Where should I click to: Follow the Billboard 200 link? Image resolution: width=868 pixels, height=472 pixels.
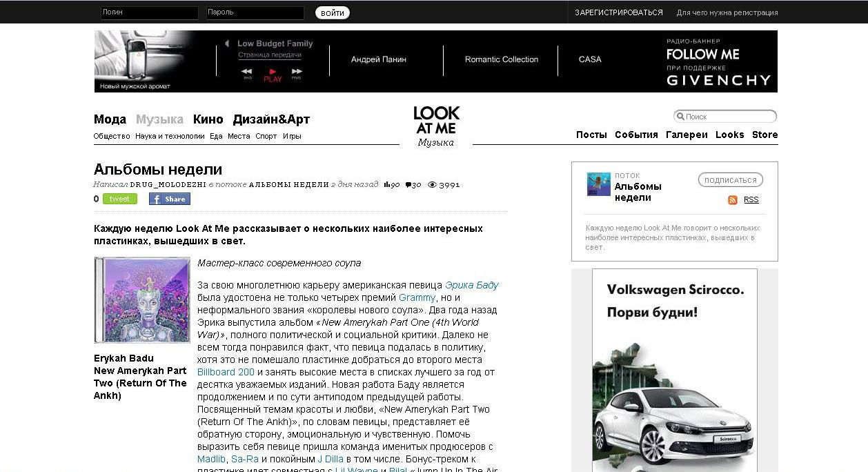coord(226,372)
